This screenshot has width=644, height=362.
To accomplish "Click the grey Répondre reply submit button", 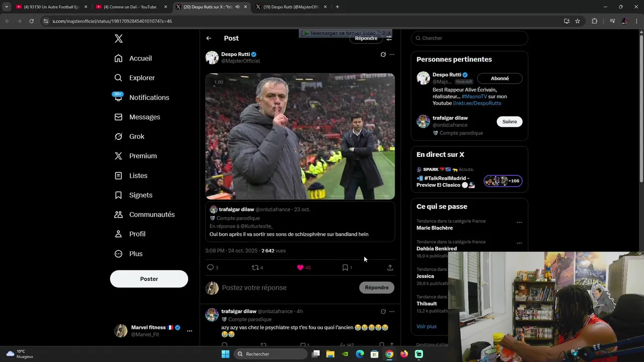I will pos(377,288).
